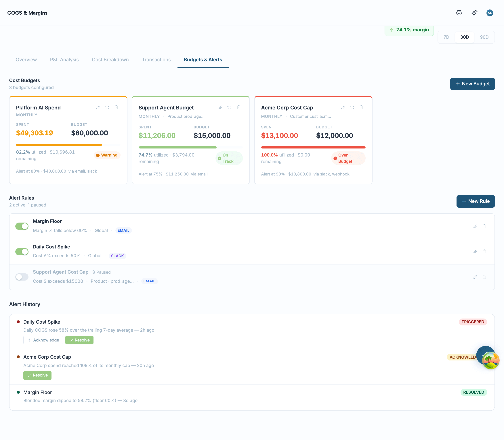Viewport: 504px width, 440px height.
Task: Click EMAIL tag on Support Agent Cost Cap
Action: (x=149, y=281)
